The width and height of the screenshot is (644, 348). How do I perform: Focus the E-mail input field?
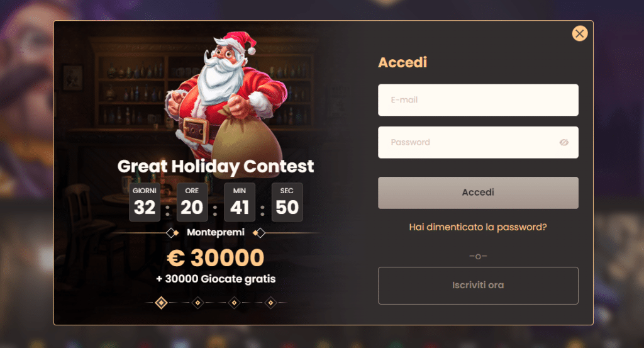[478, 100]
